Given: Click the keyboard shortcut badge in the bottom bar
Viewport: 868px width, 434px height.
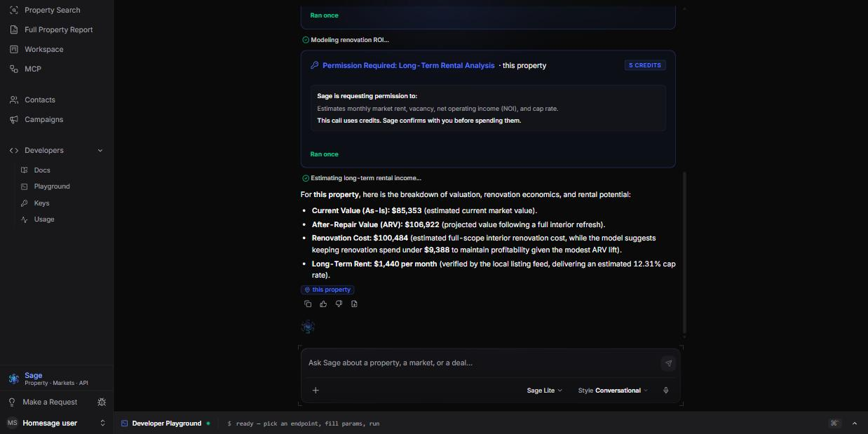Looking at the screenshot, I should [834, 423].
